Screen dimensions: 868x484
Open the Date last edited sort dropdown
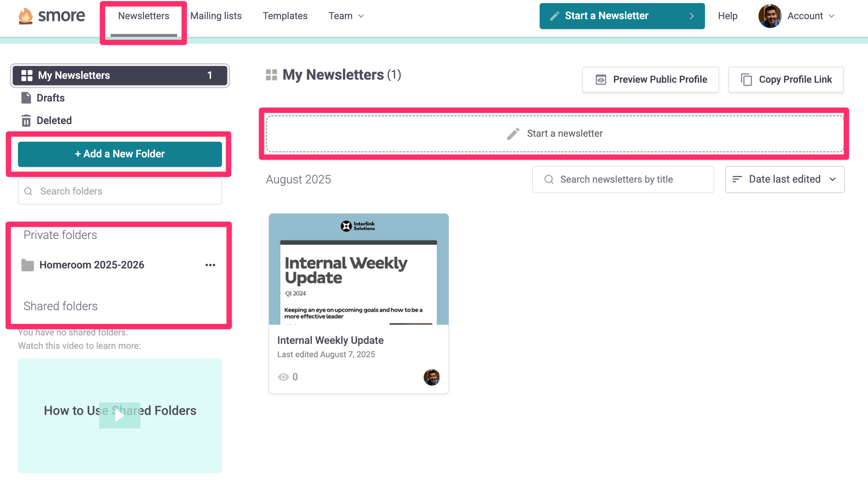(784, 179)
